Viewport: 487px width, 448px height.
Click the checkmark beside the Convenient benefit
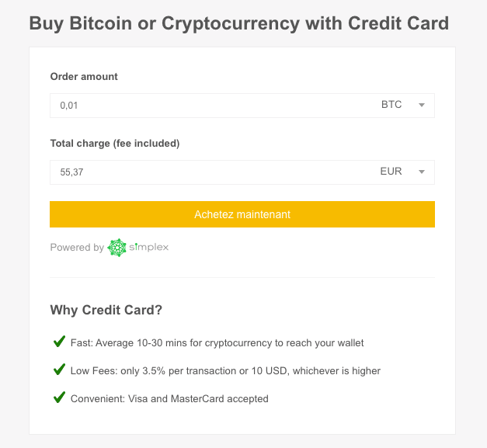59,398
